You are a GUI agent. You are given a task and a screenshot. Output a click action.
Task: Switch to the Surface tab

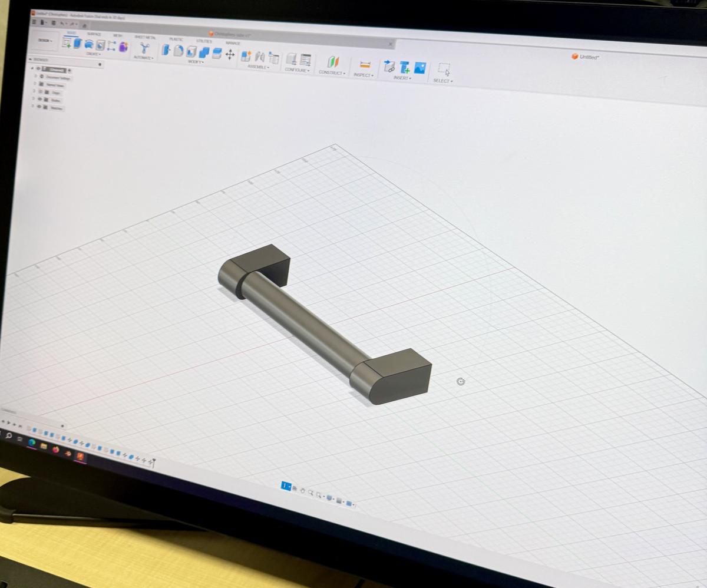pyautogui.click(x=94, y=34)
